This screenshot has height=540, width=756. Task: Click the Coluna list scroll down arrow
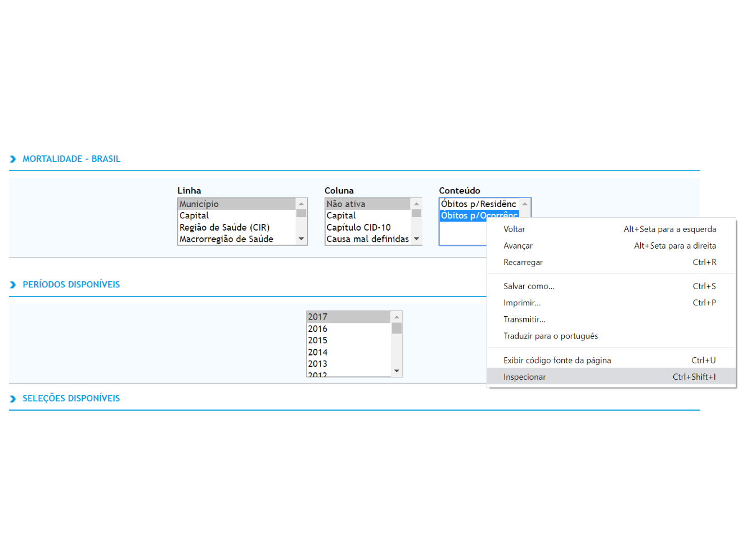pyautogui.click(x=416, y=239)
